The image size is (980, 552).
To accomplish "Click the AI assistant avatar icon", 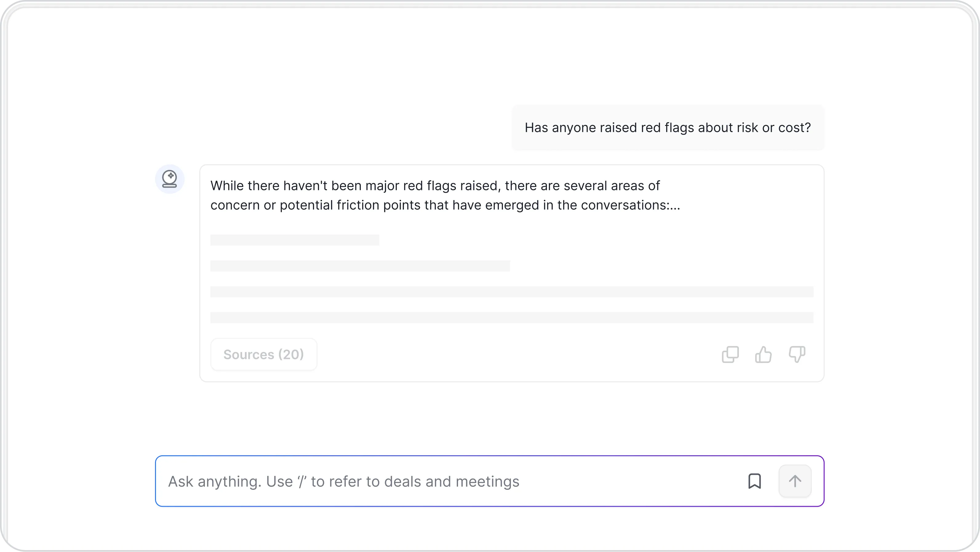I will click(170, 179).
